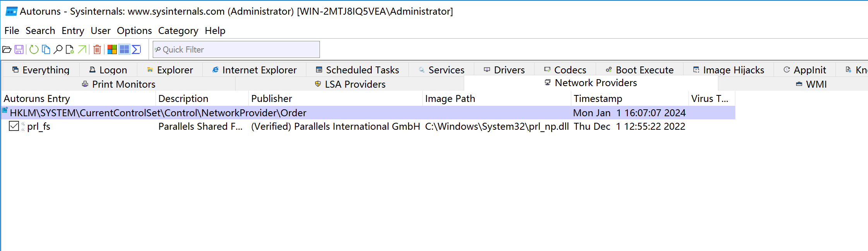Click the VirusTotal sigma icon
The image size is (868, 251).
point(136,49)
